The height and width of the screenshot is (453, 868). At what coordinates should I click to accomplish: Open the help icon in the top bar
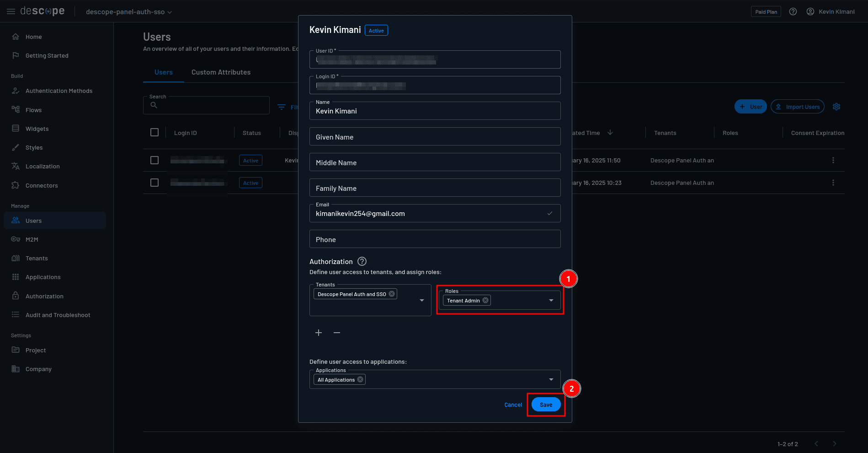pyautogui.click(x=793, y=11)
